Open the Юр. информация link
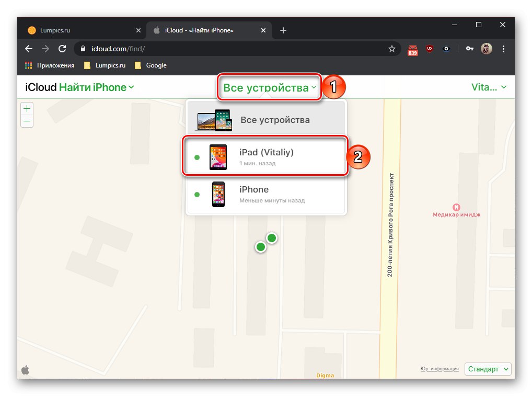Screen dimensions: 532x396 coord(440,369)
